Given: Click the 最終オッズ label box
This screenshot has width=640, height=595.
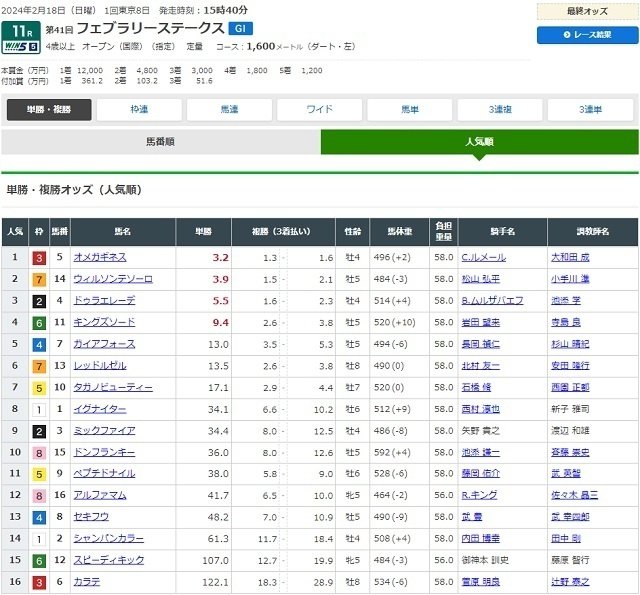Looking at the screenshot, I should coord(587,11).
